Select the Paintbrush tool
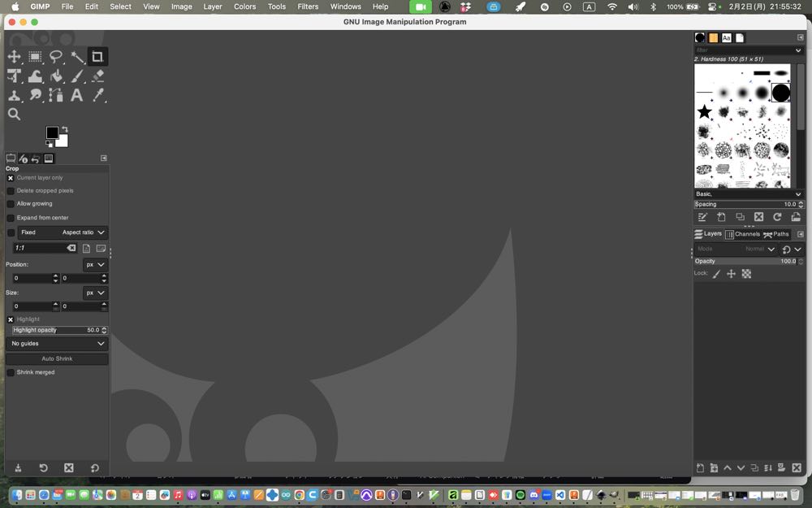This screenshot has height=508, width=812. pos(76,76)
